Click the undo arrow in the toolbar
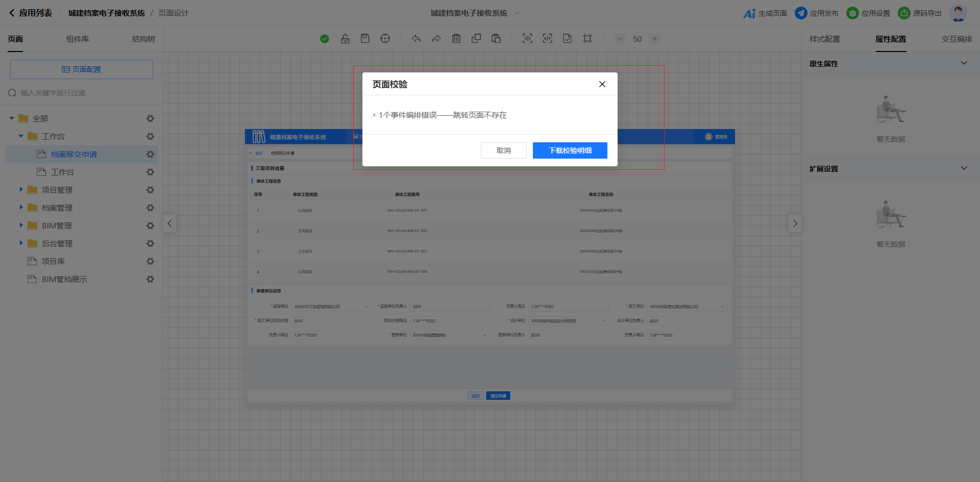 pos(416,39)
